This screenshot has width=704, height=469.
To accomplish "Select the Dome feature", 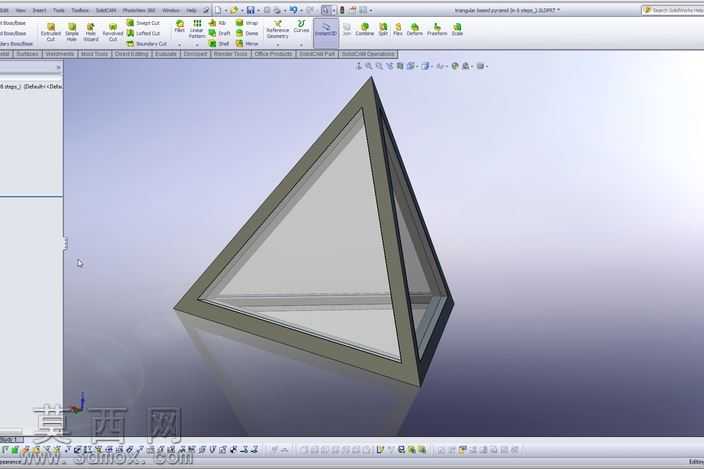I will (247, 33).
